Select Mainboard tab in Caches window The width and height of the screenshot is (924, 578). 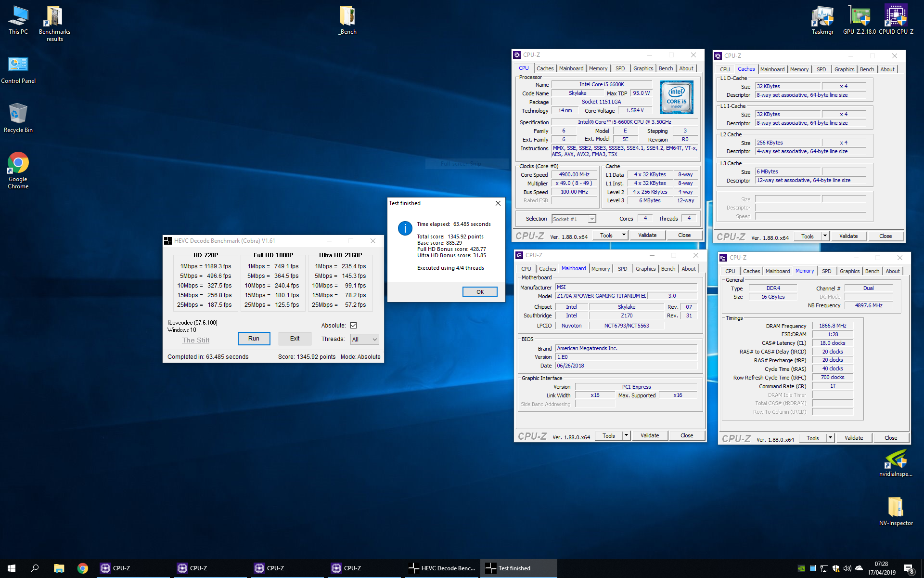[x=772, y=69]
